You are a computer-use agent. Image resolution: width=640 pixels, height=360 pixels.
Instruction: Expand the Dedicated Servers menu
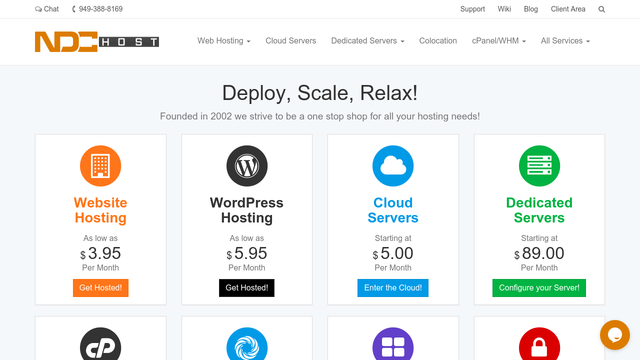pos(367,41)
